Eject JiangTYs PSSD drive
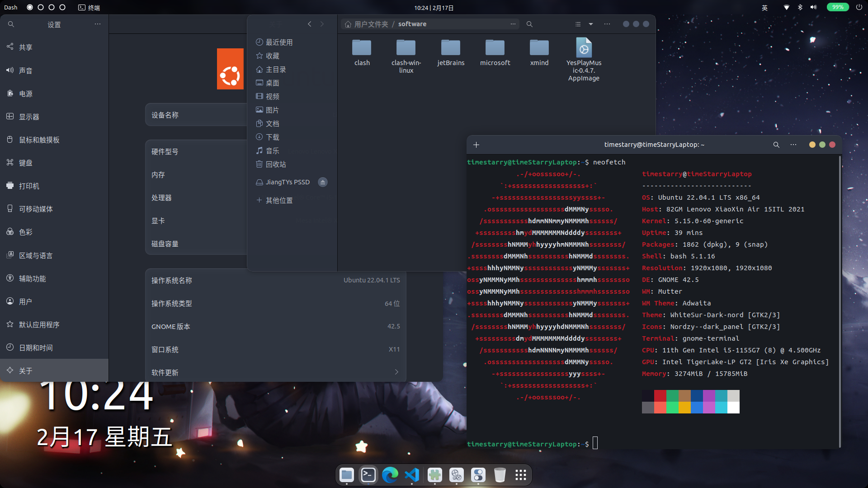The image size is (868, 488). pyautogui.click(x=322, y=182)
